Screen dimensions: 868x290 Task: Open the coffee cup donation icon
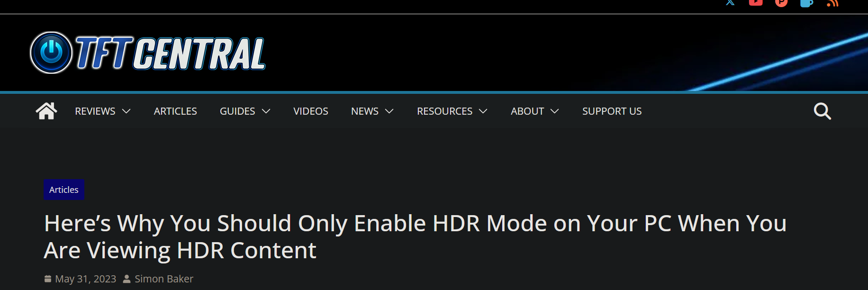click(807, 3)
